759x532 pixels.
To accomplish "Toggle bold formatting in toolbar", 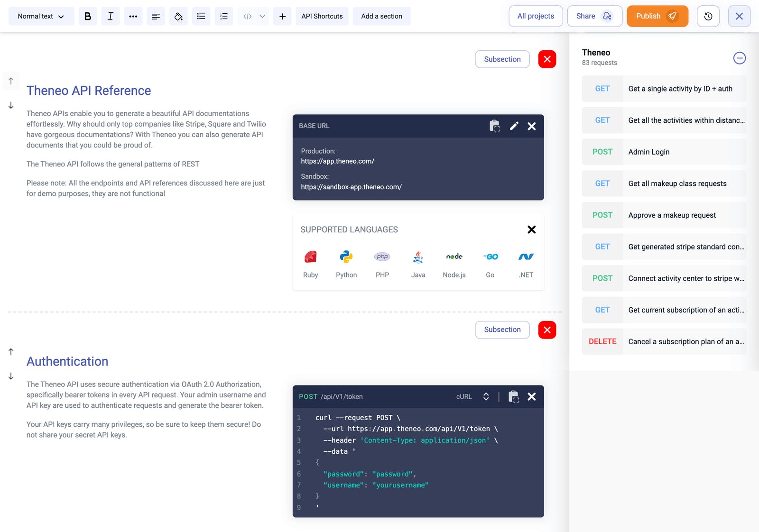I will 88,16.
